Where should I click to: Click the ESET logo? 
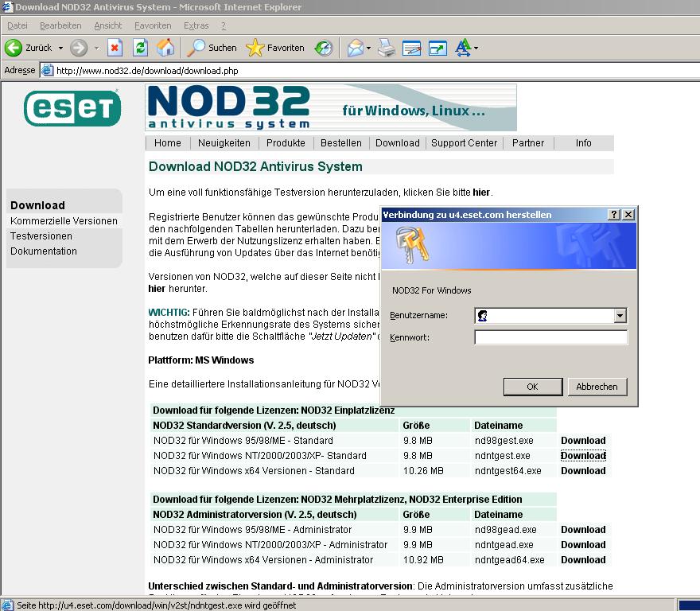tap(72, 108)
